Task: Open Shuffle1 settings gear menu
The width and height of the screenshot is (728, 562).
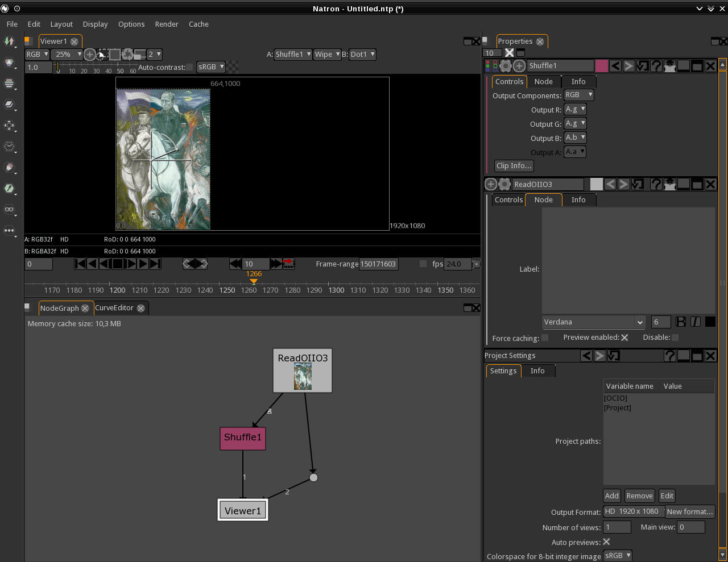Action: pyautogui.click(x=506, y=66)
